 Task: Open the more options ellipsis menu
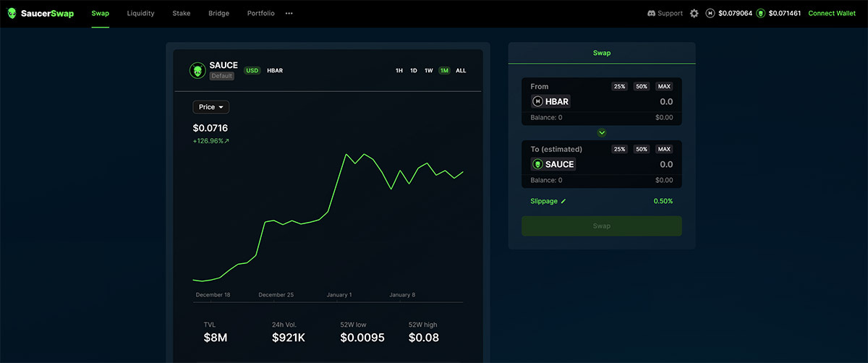[x=289, y=13]
